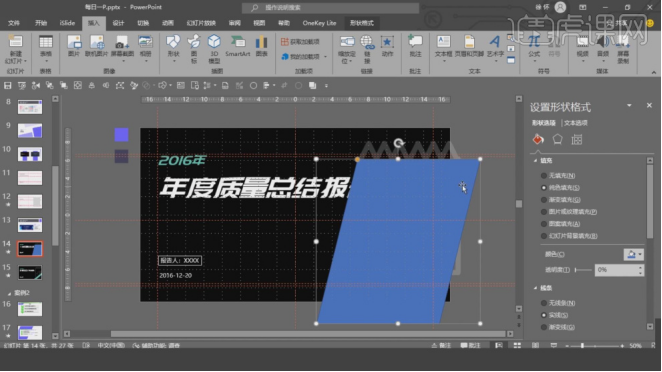The width and height of the screenshot is (662, 372).
Task: Open Size & Properties pane icon
Action: [x=577, y=139]
